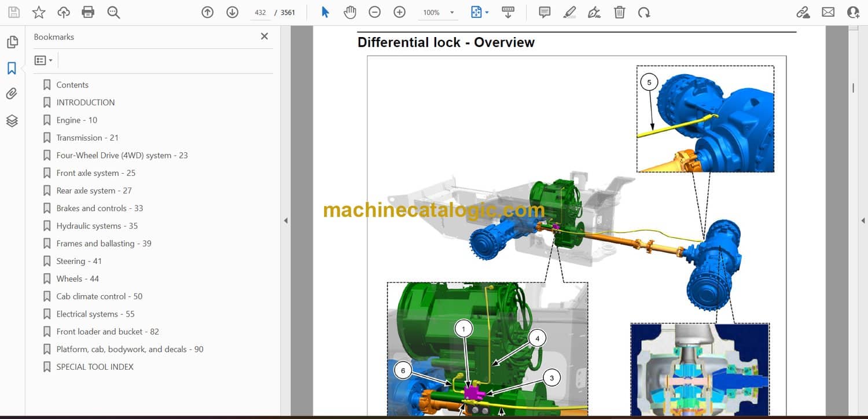Open the zoom level dropdown

tap(452, 13)
